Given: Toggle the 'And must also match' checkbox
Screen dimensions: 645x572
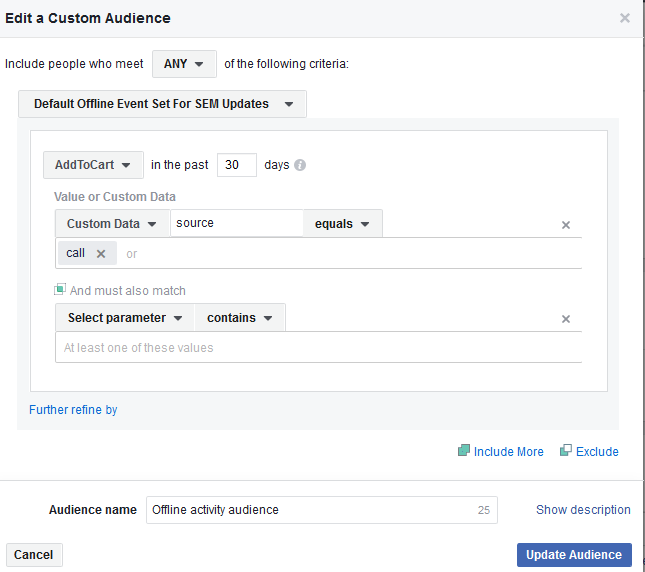Looking at the screenshot, I should coord(60,290).
